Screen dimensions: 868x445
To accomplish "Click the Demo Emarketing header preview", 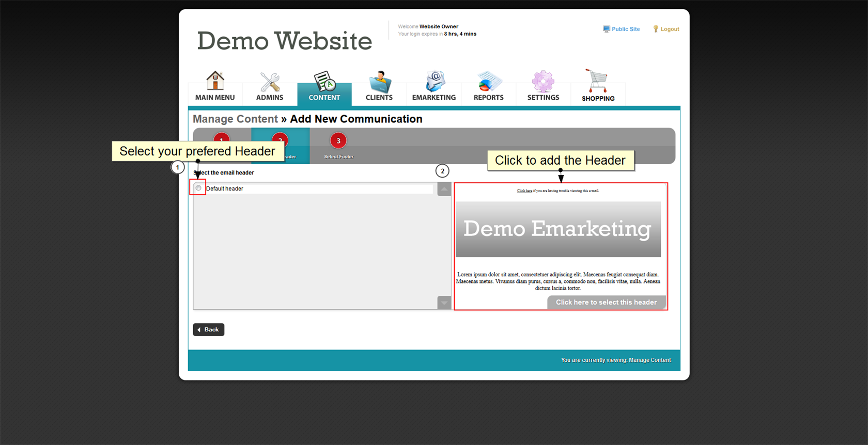I will (x=557, y=229).
